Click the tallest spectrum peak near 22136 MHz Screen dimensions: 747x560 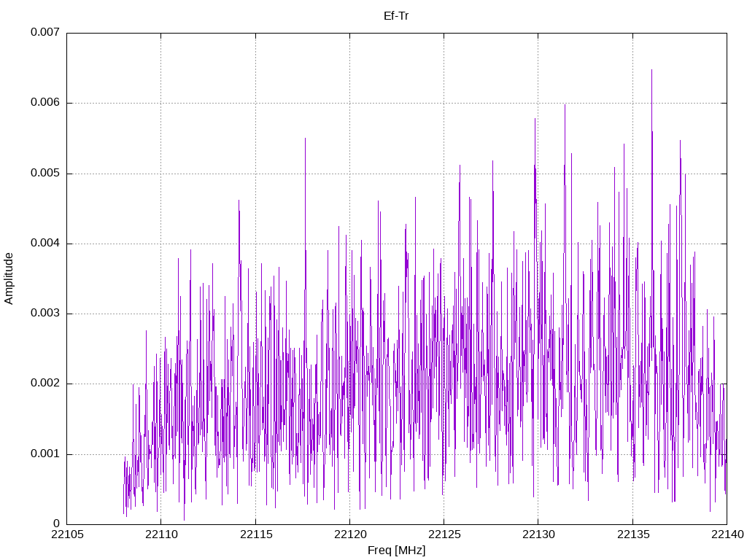[x=651, y=71]
